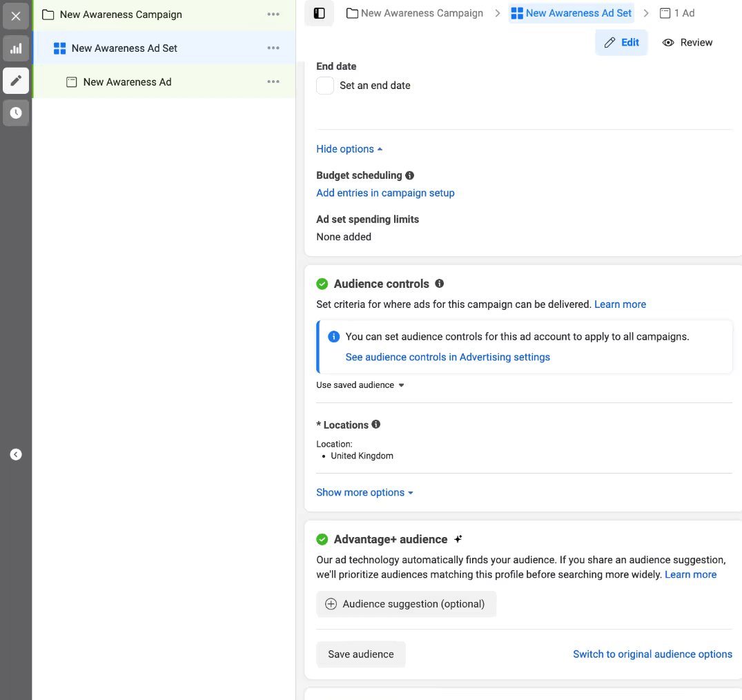Open the 1 Ad breadcrumb item
Screen dimensions: 742x700
677,13
